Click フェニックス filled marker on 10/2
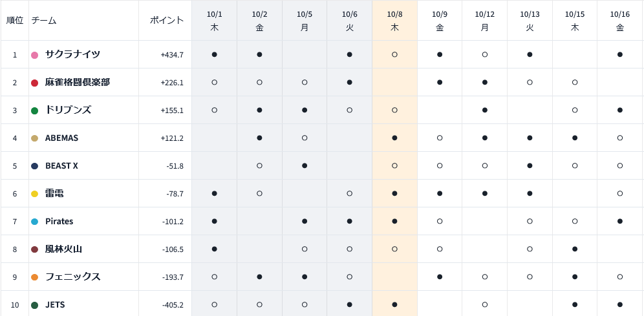The height and width of the screenshot is (316, 644). coord(259,277)
